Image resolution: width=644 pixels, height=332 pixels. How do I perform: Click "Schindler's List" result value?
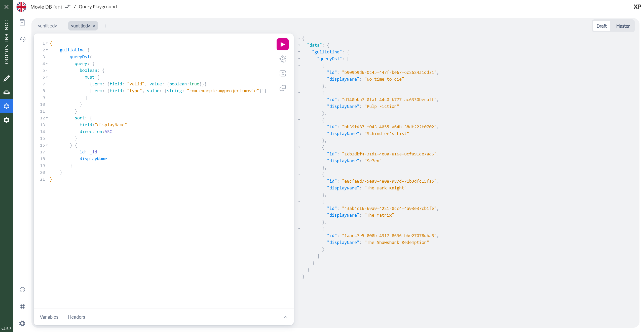tap(387, 134)
